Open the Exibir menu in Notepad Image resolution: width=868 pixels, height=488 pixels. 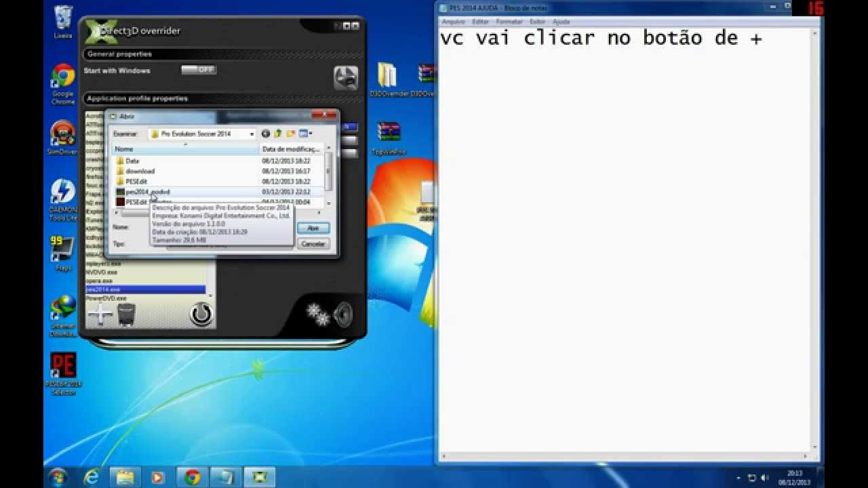coord(537,22)
